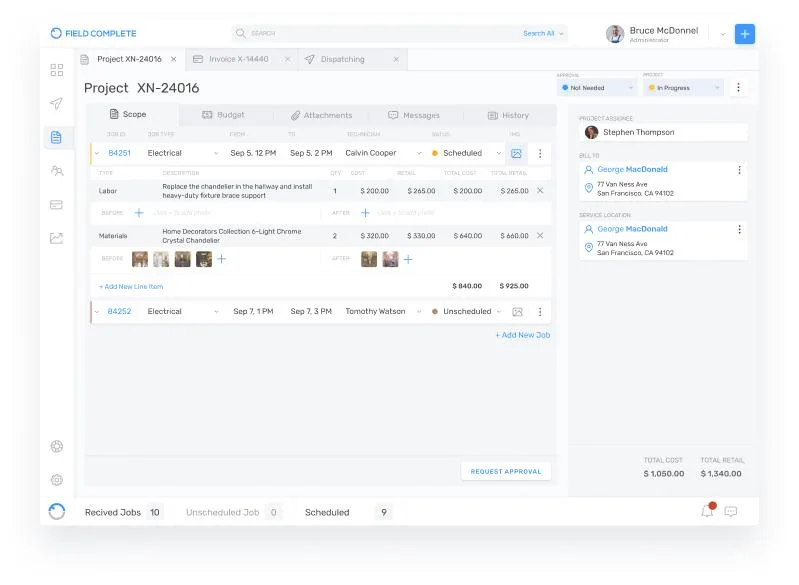799x585 pixels.
Task: Open George MacDonald under Bill To
Action: coord(632,170)
